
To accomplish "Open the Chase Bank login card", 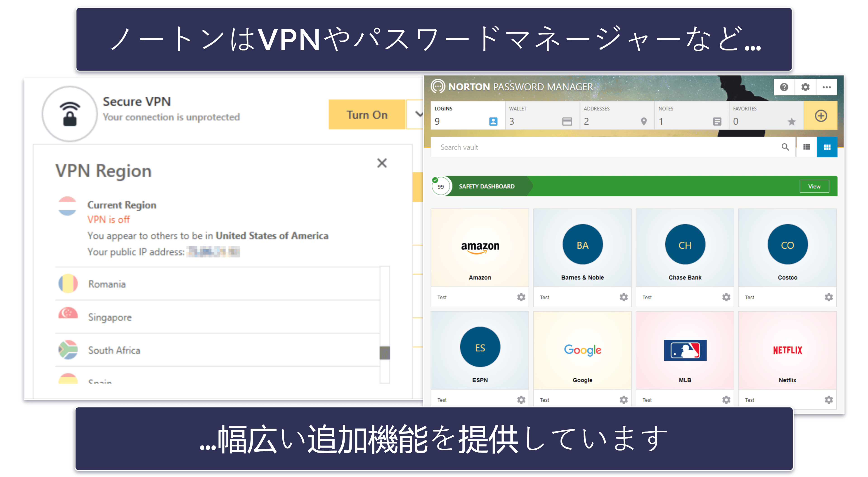I will pyautogui.click(x=685, y=248).
